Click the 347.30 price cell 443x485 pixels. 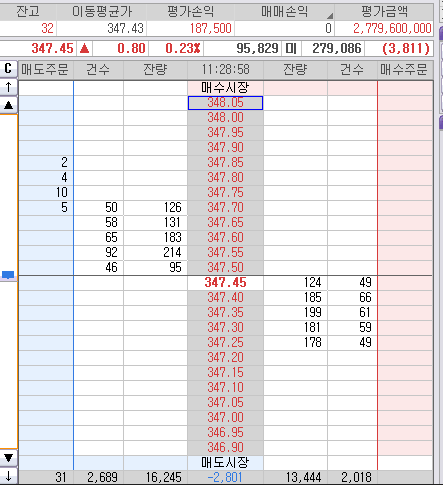[226, 328]
